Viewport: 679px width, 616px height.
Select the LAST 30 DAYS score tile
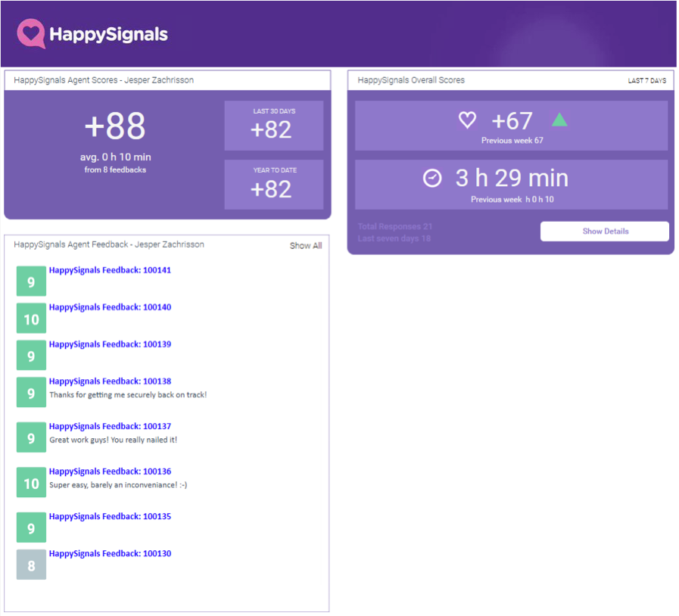[x=273, y=123]
